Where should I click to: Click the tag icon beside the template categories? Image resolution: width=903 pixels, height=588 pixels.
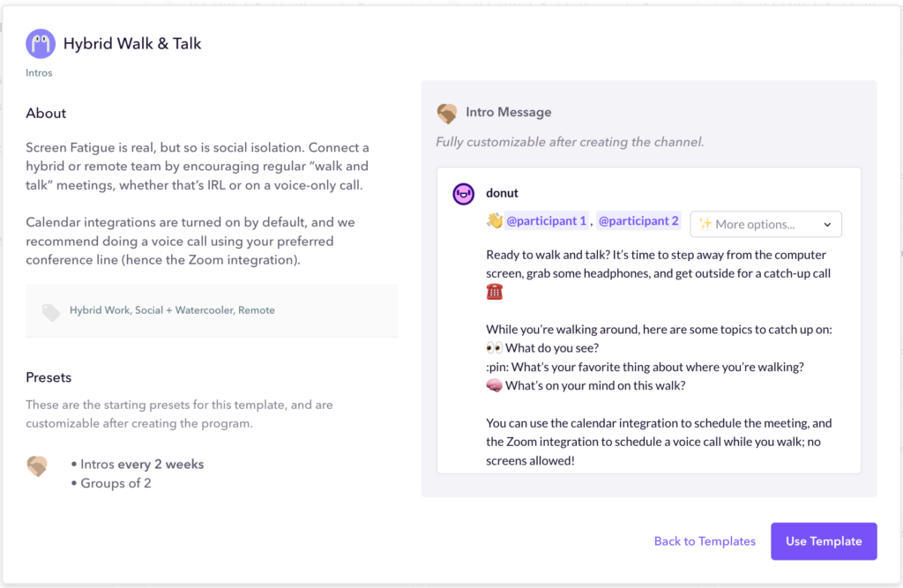pyautogui.click(x=50, y=309)
